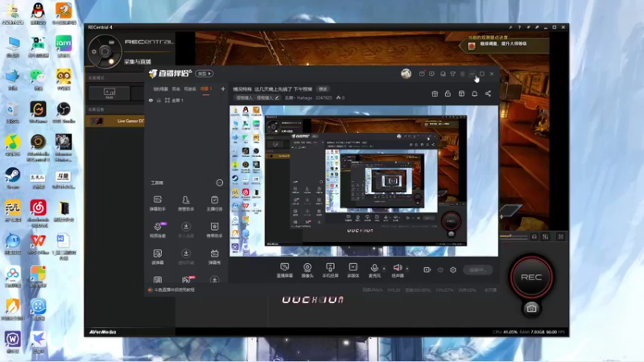Open QQ penguin desktop icon
The image size is (644, 362).
38,14
